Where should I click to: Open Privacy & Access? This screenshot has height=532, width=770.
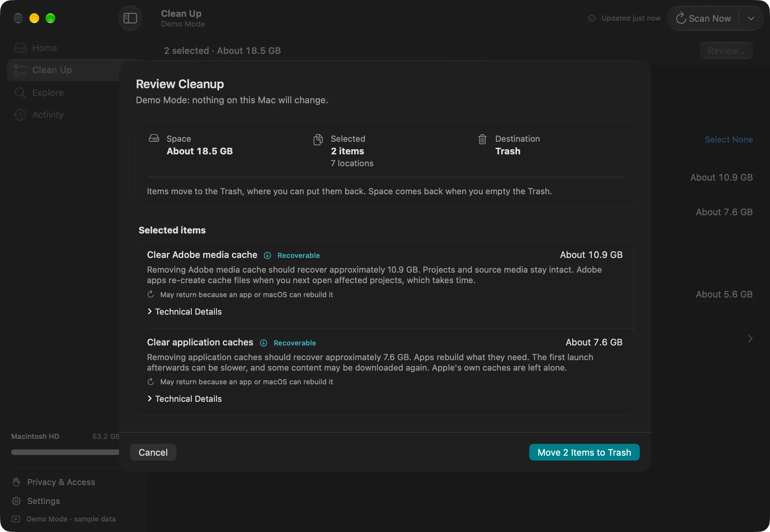pyautogui.click(x=54, y=482)
